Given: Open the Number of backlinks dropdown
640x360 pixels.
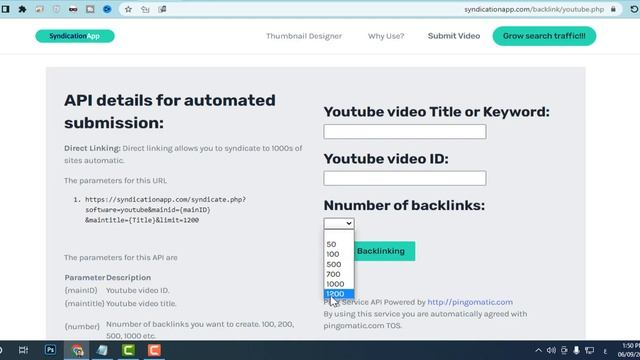Looking at the screenshot, I should tap(339, 223).
